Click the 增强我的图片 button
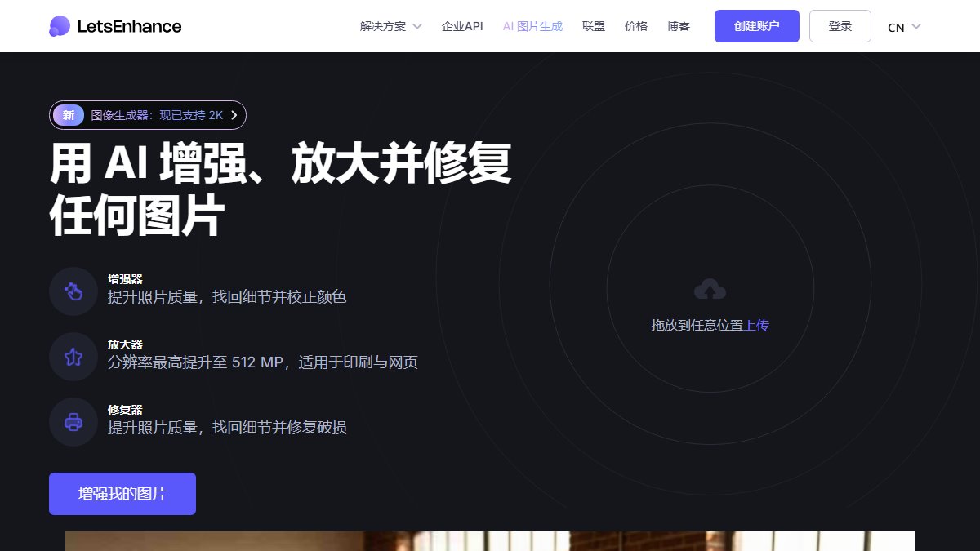 coord(122,494)
